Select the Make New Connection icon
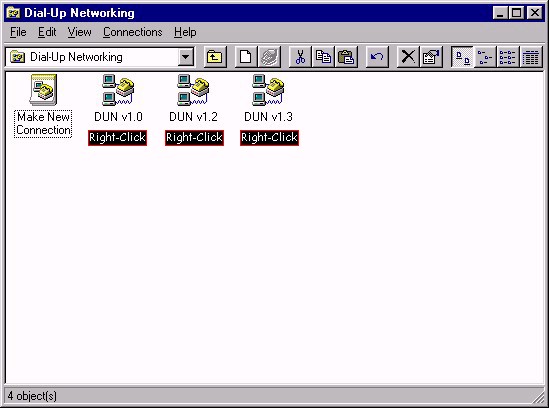Screen dimensions: 549x408 (x=43, y=105)
